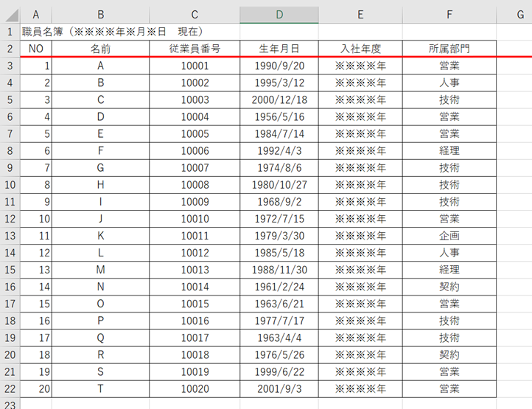Select the name cell containing K
Viewport: 532px width, 409px height.
[x=100, y=236]
